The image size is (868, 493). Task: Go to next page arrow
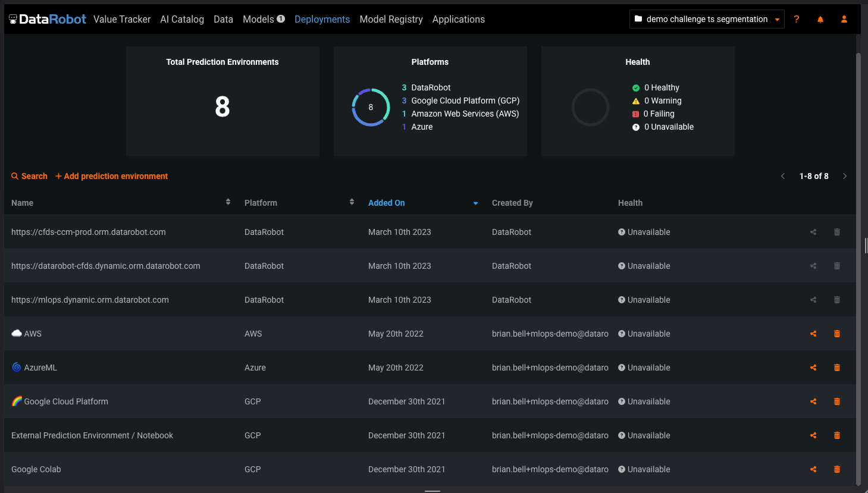pyautogui.click(x=845, y=176)
